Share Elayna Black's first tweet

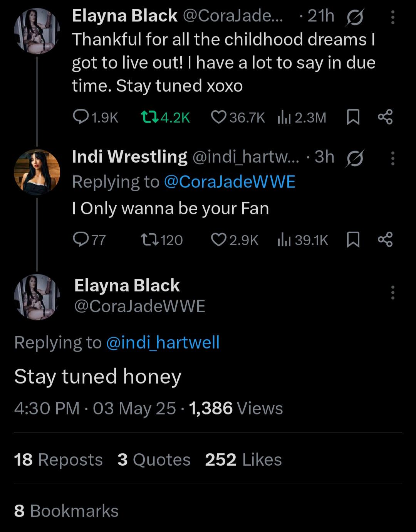(x=385, y=117)
